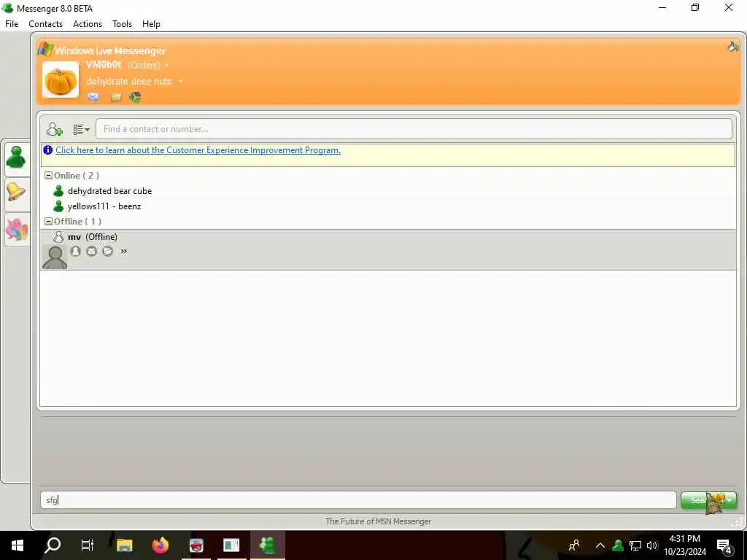747x560 pixels.
Task: Open the online status dropdown next to VM0b0t
Action: 167,65
